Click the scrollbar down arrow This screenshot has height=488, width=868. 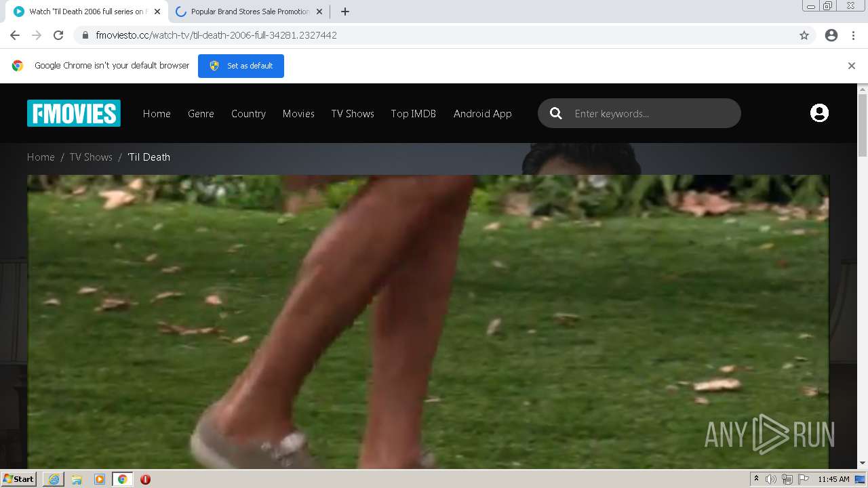click(863, 464)
